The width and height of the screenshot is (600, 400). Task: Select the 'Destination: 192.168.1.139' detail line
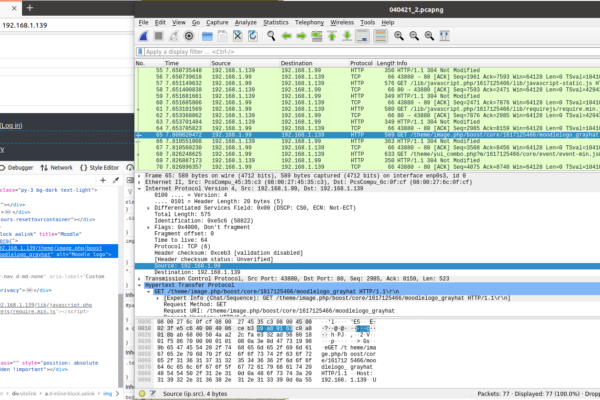(x=197, y=272)
